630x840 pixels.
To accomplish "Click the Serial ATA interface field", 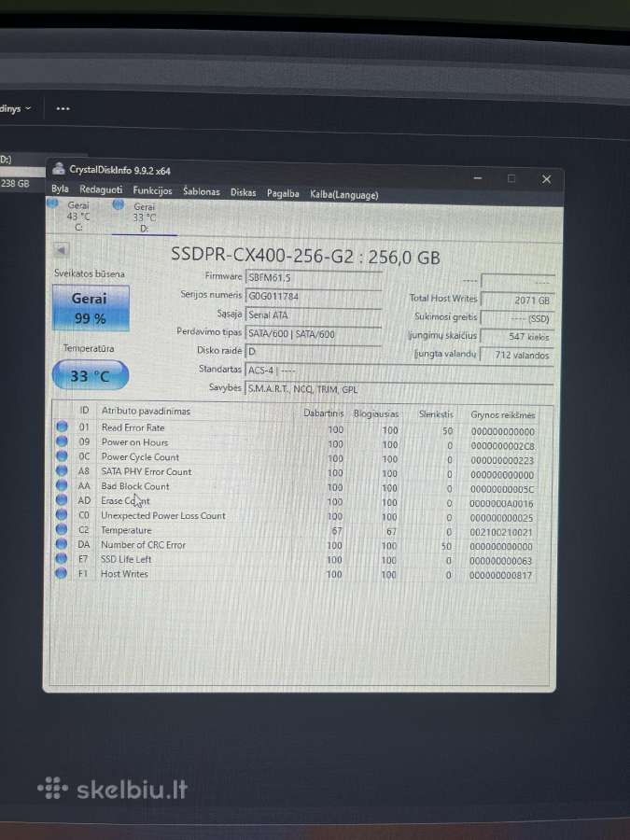I will 314,315.
